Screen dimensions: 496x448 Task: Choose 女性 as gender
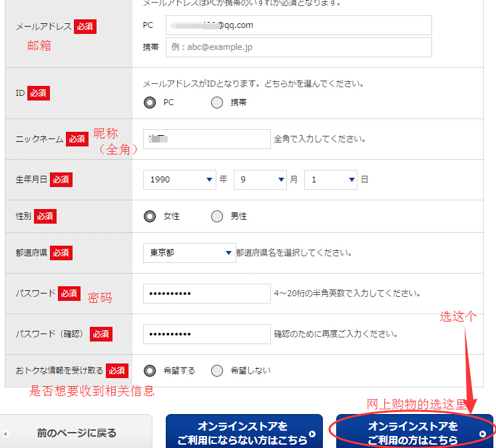pos(150,216)
